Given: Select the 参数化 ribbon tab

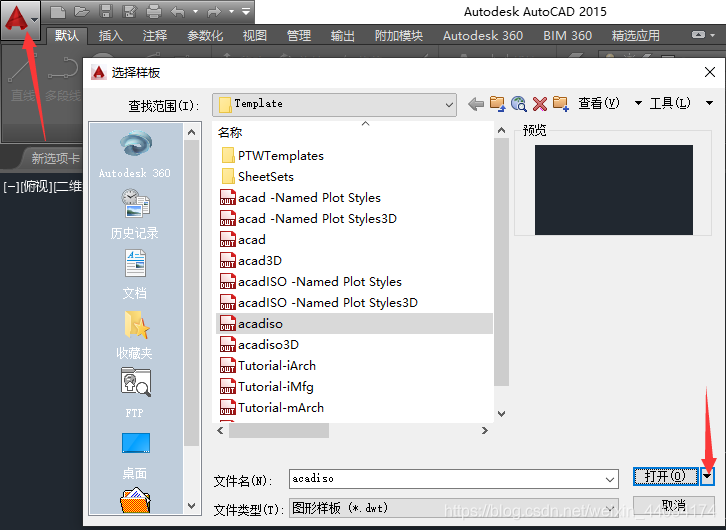Looking at the screenshot, I should tap(205, 36).
